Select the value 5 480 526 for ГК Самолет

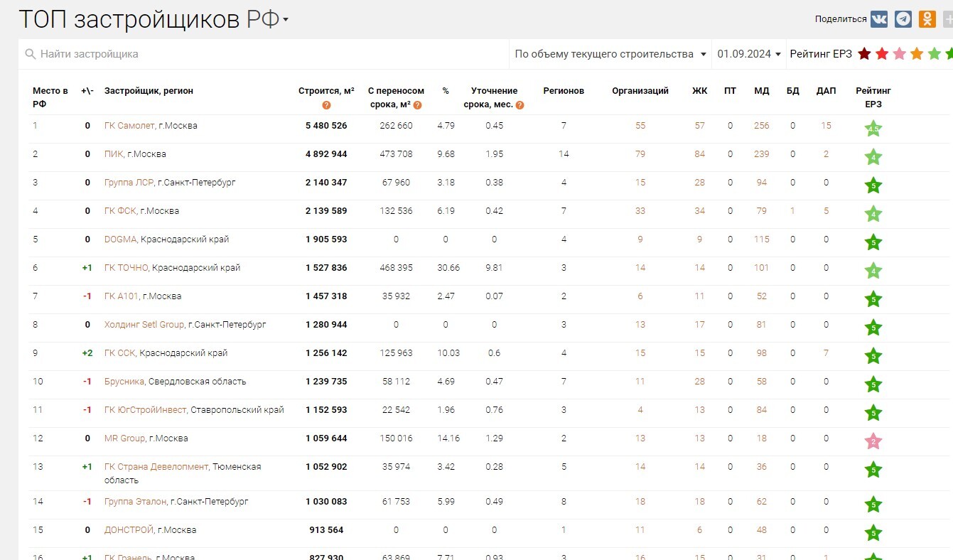[326, 126]
